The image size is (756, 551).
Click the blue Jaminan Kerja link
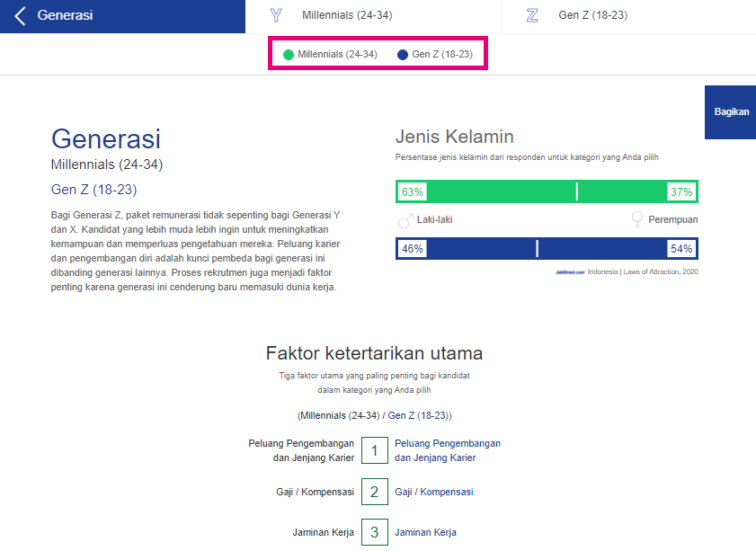pos(425,532)
